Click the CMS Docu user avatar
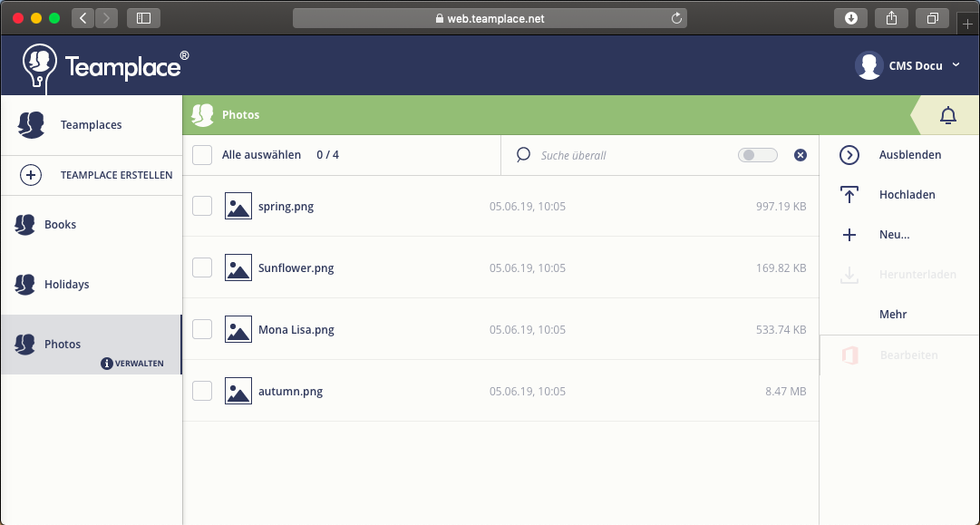The image size is (980, 525). (868, 65)
